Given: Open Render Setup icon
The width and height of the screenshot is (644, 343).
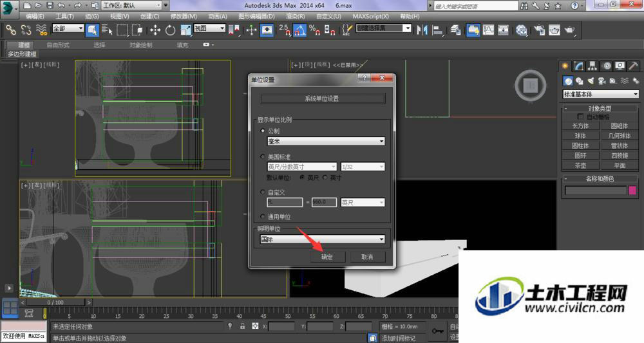Looking at the screenshot, I should point(539,30).
